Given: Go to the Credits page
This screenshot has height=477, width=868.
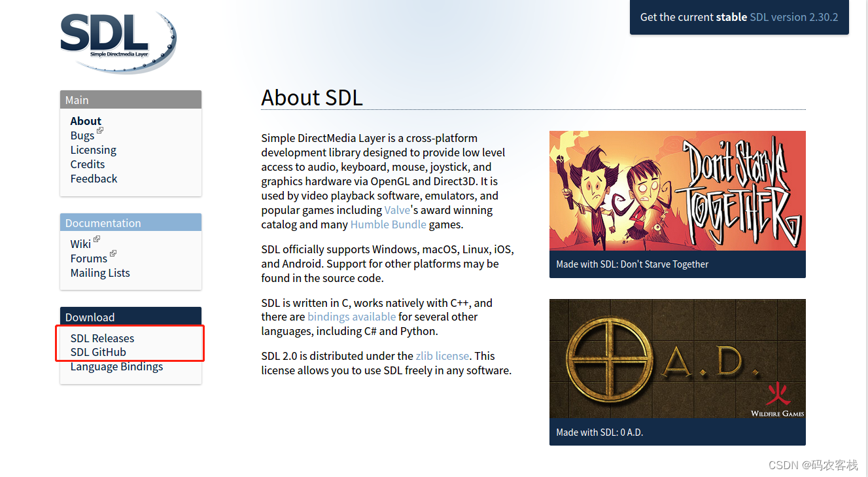Looking at the screenshot, I should pyautogui.click(x=87, y=164).
